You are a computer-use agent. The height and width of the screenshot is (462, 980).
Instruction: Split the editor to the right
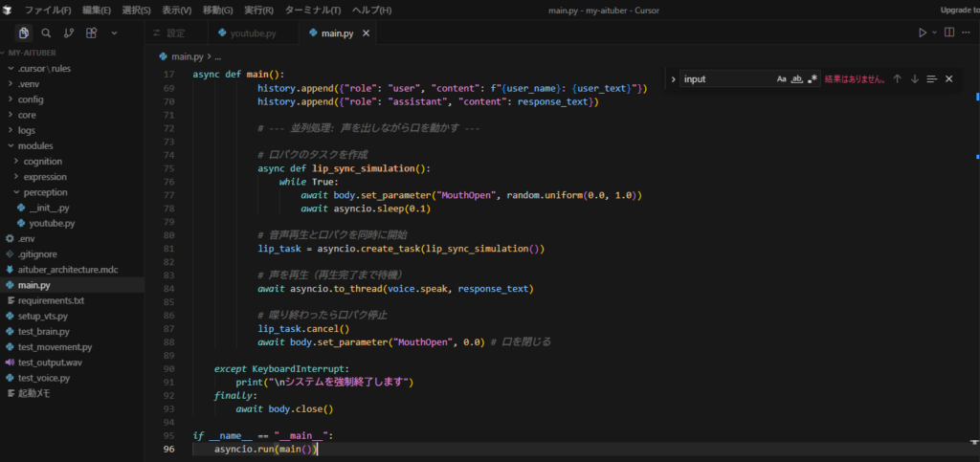[950, 33]
